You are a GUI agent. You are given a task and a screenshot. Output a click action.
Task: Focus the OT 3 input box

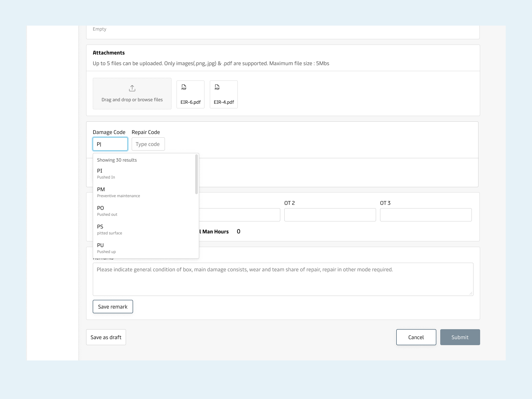[x=426, y=215]
